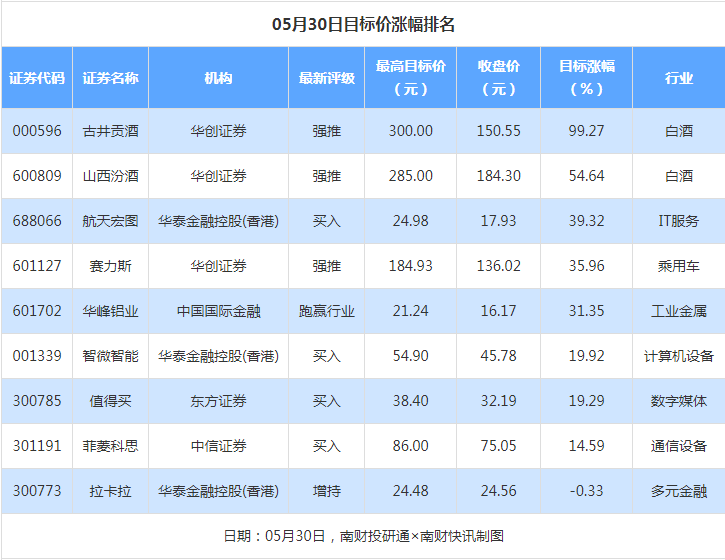Click closing price 150.55

(x=498, y=131)
